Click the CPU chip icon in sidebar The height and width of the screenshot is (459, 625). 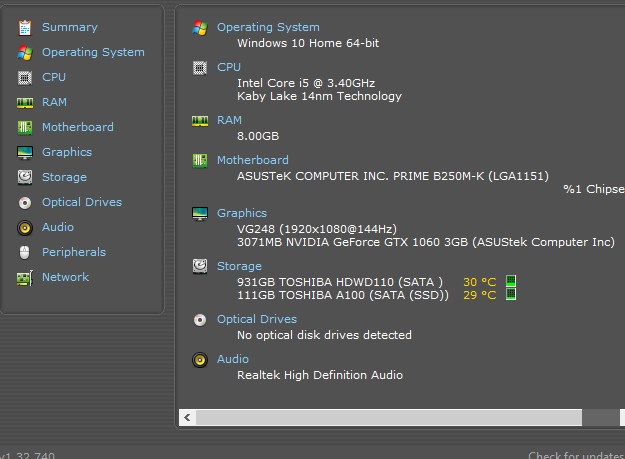pyautogui.click(x=25, y=78)
